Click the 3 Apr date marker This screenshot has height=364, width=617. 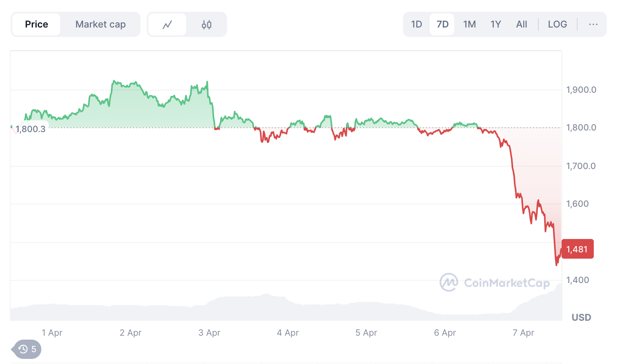[209, 333]
